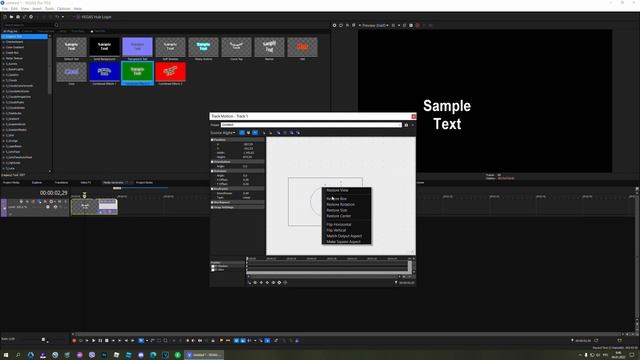Select Restore Size from context menu
The width and height of the screenshot is (640, 360).
coord(337,210)
